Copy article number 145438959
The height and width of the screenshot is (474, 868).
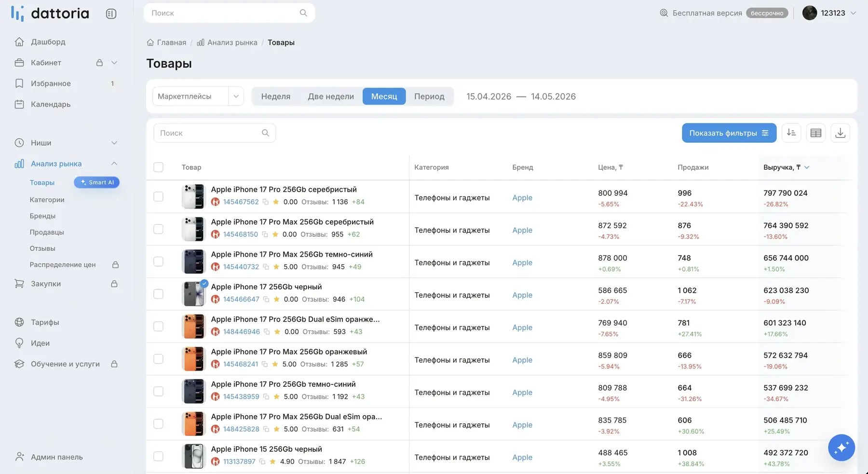pos(266,397)
